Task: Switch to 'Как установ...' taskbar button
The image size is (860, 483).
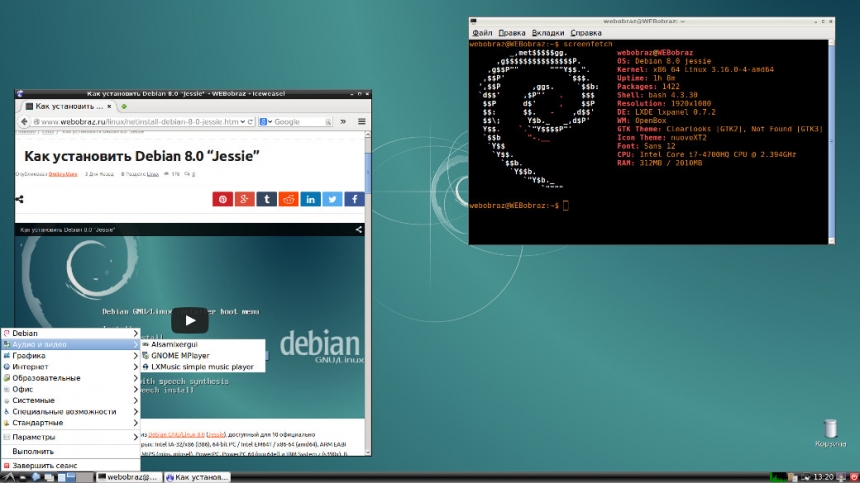Action: (197, 478)
